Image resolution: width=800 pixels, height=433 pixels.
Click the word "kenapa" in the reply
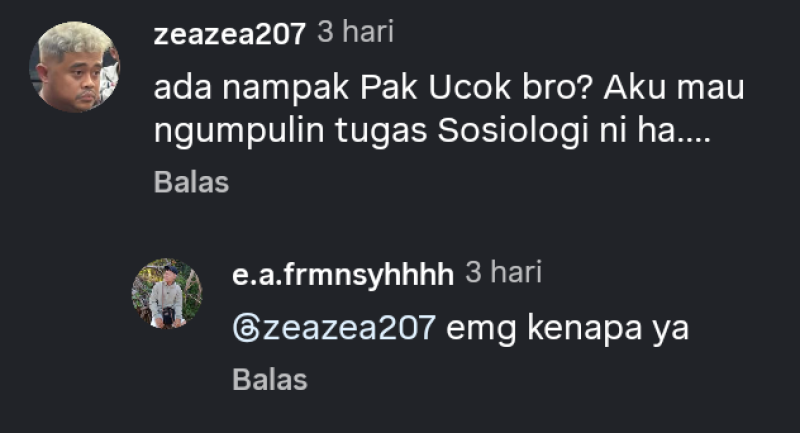[584, 329]
